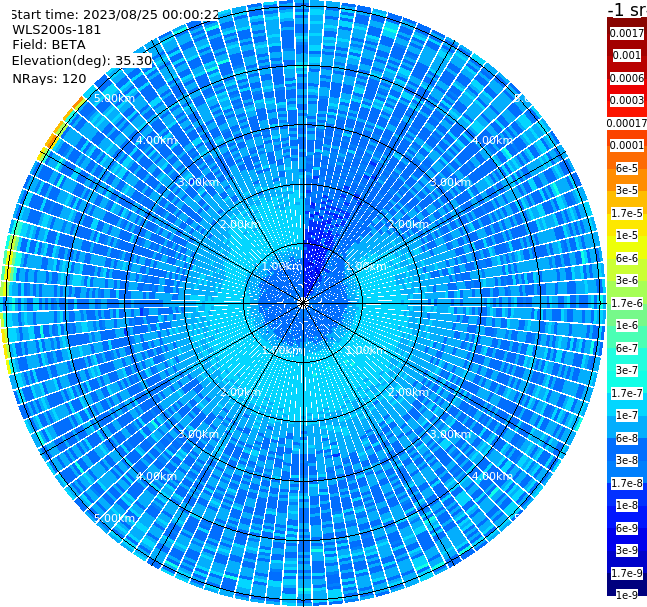Click the 5.00km ring label in lower-left quadrant
This screenshot has width=647, height=607.
114,518
